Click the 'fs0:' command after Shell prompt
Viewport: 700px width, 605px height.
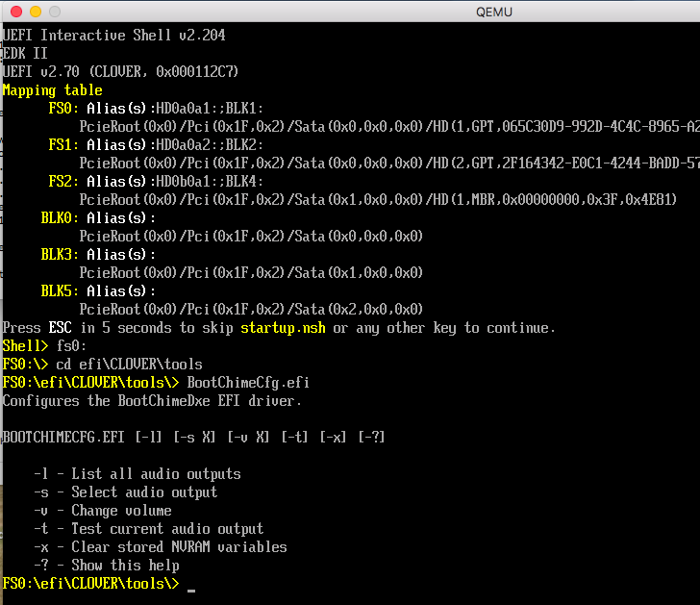(x=71, y=346)
